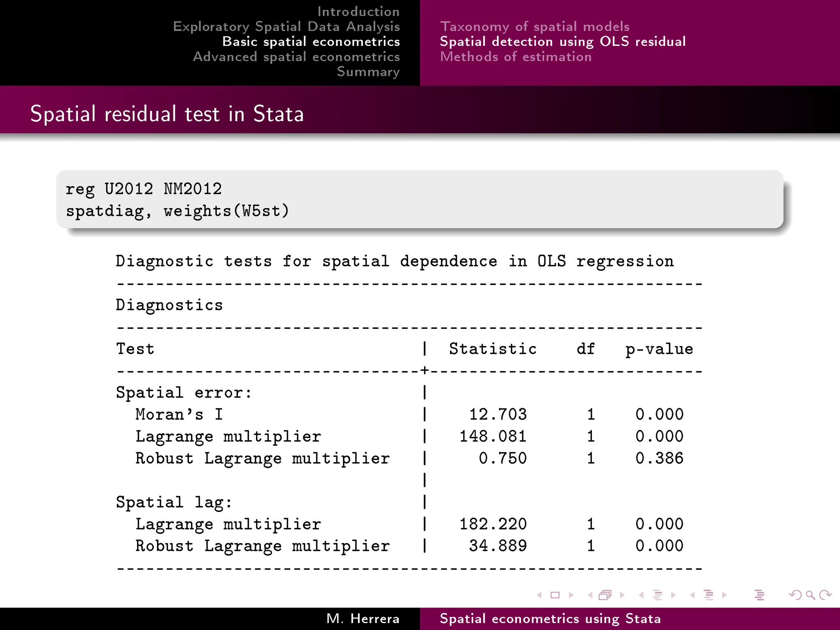Click the search magnifier icon
This screenshot has width=840, height=630.
(810, 595)
